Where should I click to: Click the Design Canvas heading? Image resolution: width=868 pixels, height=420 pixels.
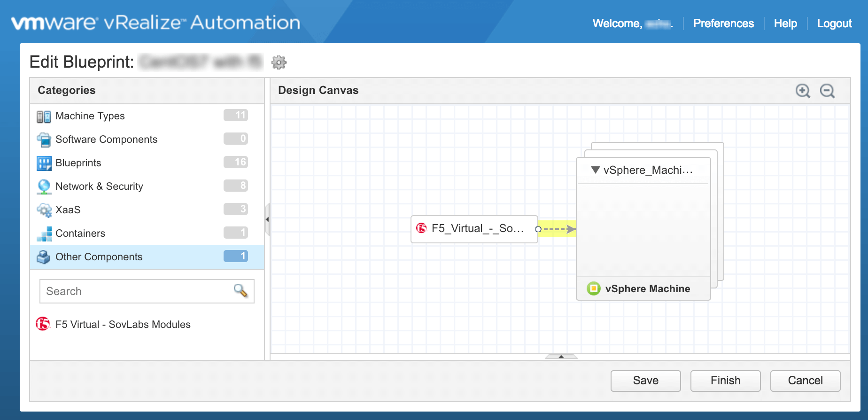click(x=318, y=90)
